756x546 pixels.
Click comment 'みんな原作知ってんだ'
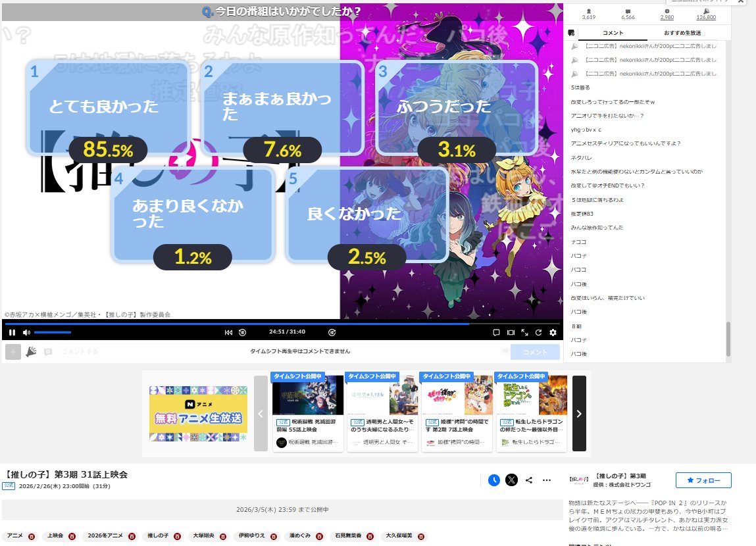click(597, 228)
